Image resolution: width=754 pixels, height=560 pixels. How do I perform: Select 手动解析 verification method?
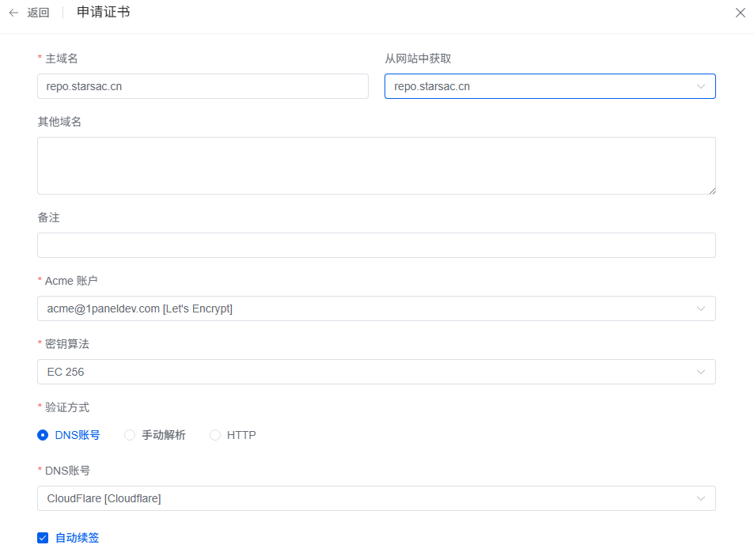[130, 435]
